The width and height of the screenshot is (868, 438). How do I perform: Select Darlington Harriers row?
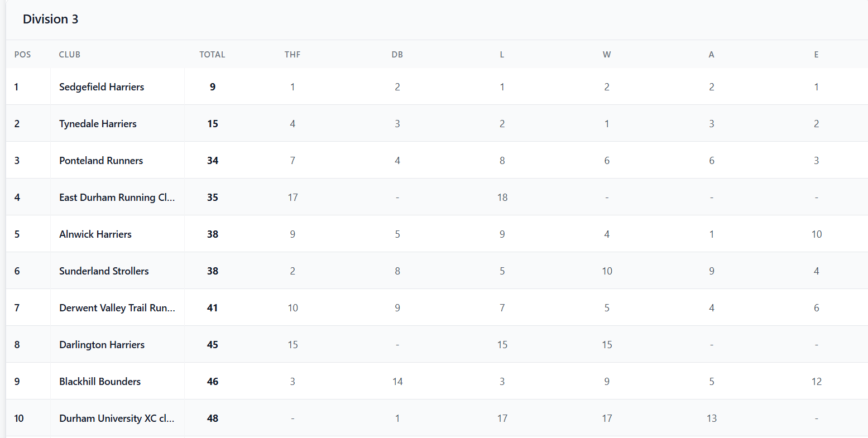click(102, 345)
